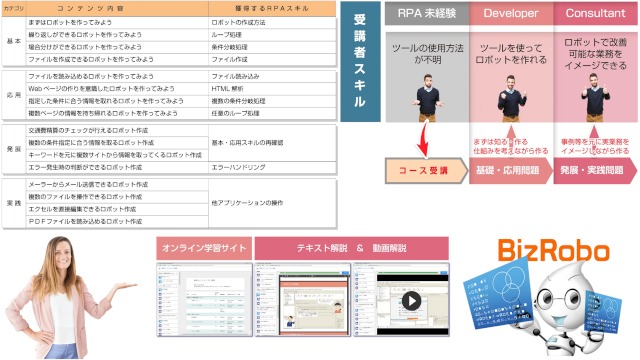640x360 pixels.
Task: Click the fist-pumping man under Developer
Action: pos(511,98)
